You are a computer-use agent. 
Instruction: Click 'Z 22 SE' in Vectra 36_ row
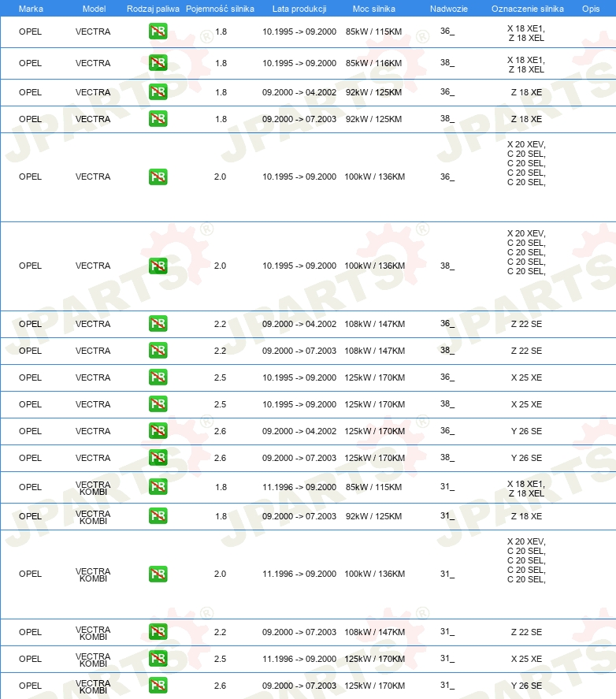[526, 324]
